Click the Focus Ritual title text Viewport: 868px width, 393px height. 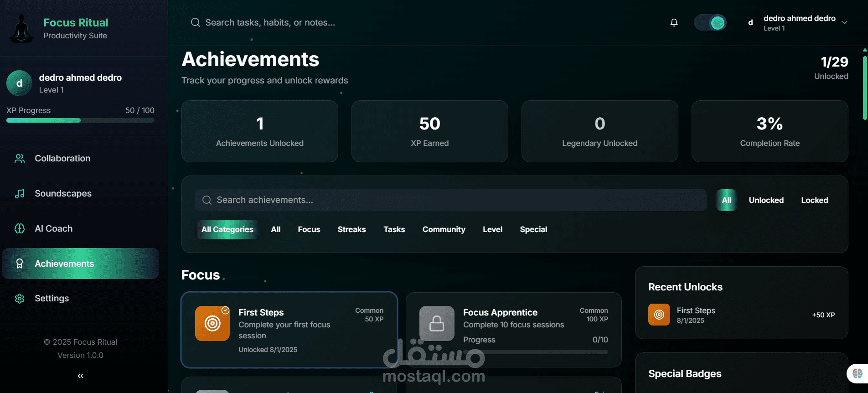click(76, 22)
